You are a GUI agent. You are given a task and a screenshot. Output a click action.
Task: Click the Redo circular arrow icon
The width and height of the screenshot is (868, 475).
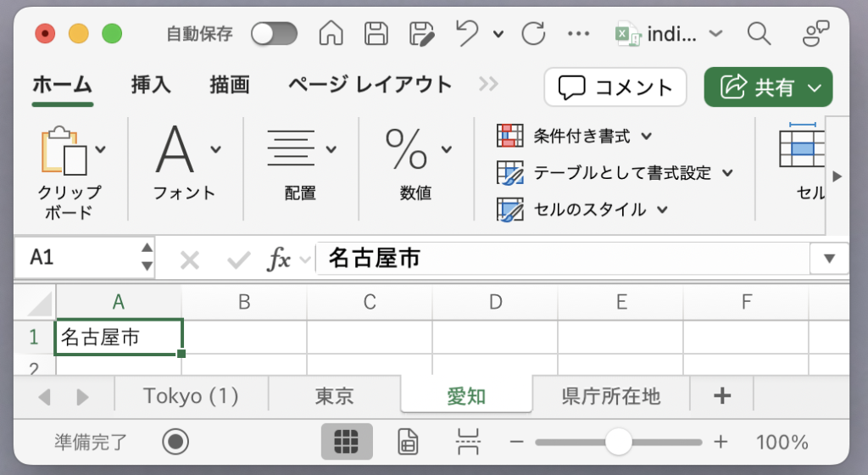534,34
